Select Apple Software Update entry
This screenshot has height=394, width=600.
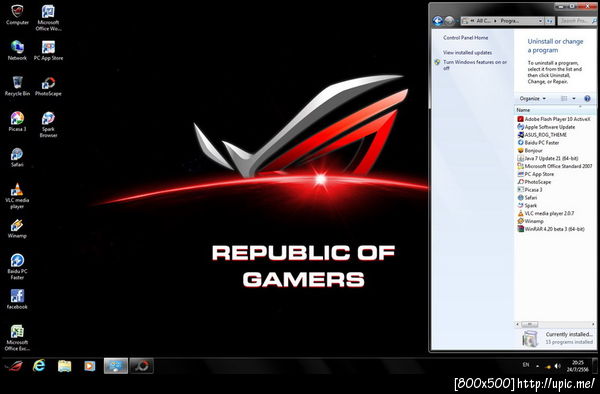point(546,127)
